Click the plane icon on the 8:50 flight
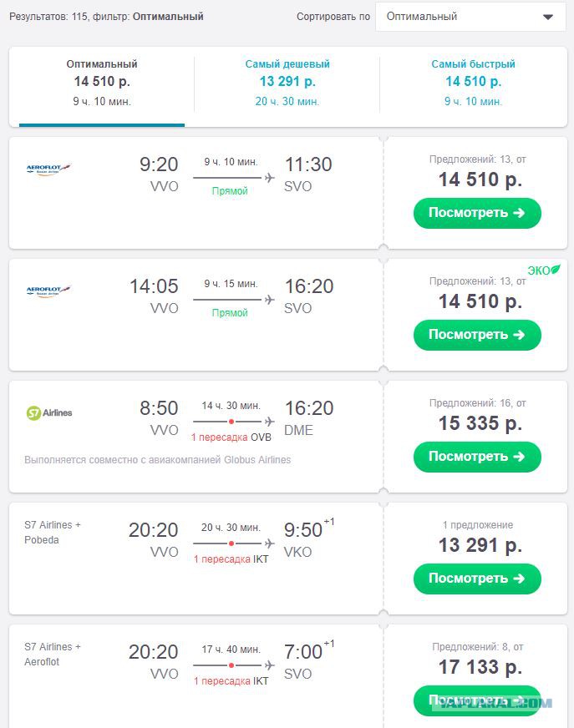The height and width of the screenshot is (728, 574). click(269, 422)
